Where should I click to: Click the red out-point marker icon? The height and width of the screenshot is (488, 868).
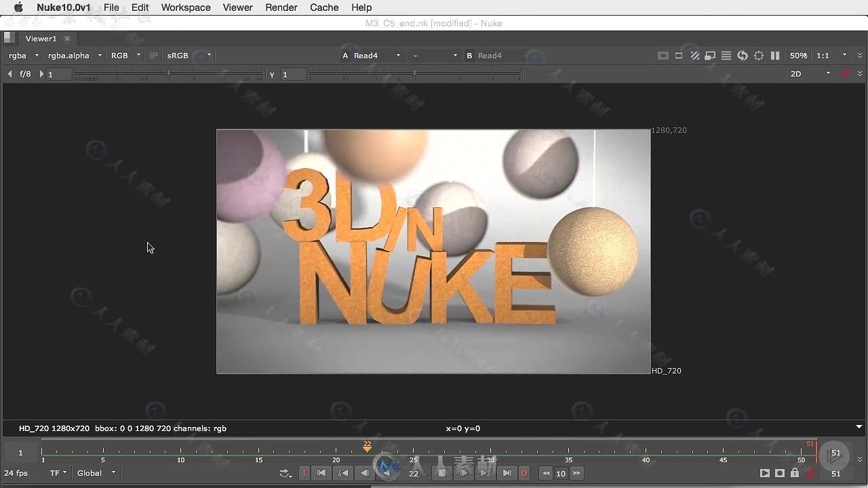click(810, 473)
